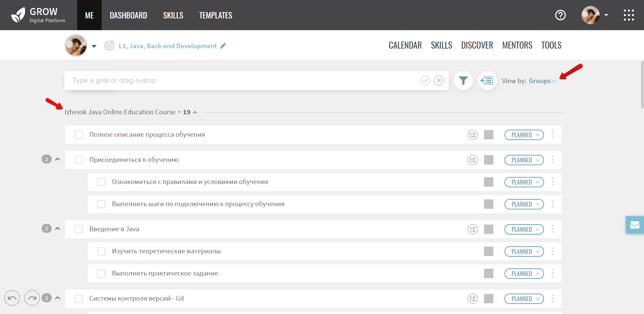The image size is (644, 314).
Task: Open hierarchy icon for Введение в Java
Action: click(473, 229)
